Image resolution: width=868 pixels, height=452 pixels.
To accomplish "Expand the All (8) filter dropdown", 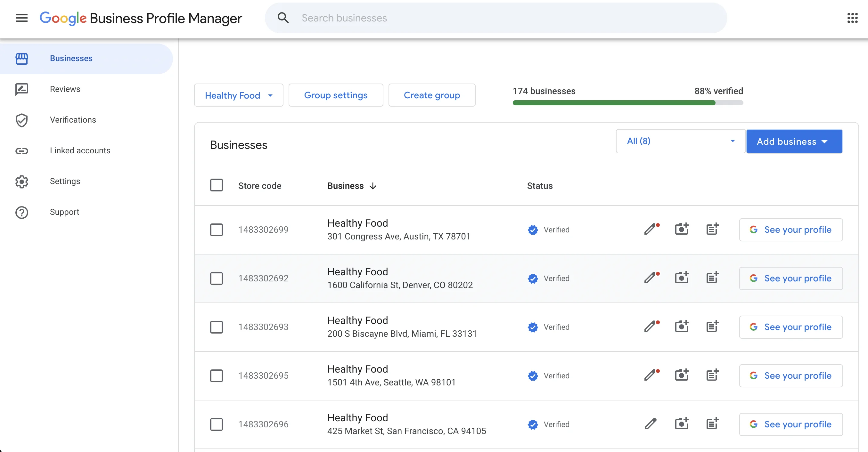I will click(680, 141).
